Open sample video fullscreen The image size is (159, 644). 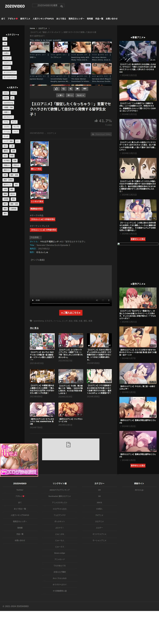coord(103,300)
